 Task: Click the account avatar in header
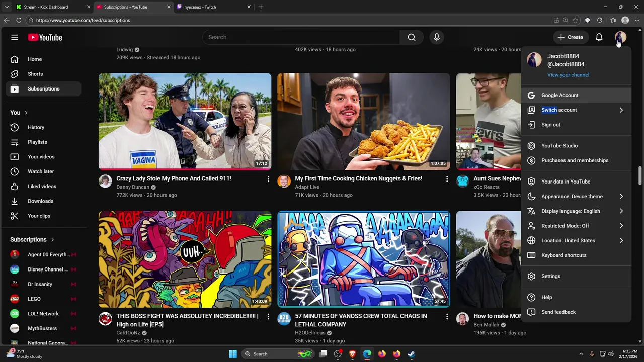click(x=620, y=37)
